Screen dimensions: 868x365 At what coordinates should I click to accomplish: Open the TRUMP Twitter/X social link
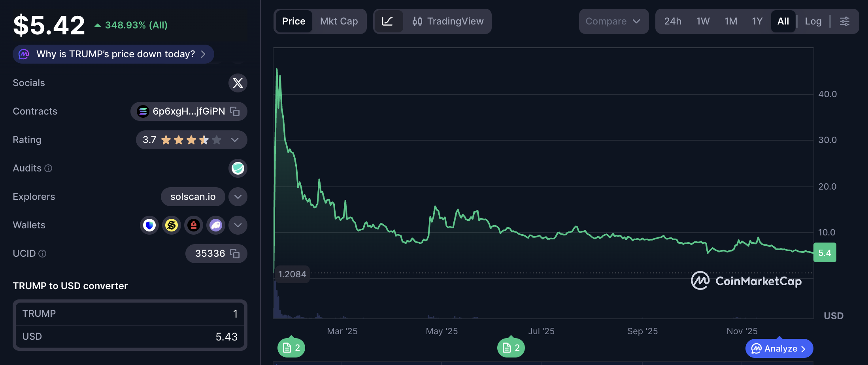coord(238,83)
